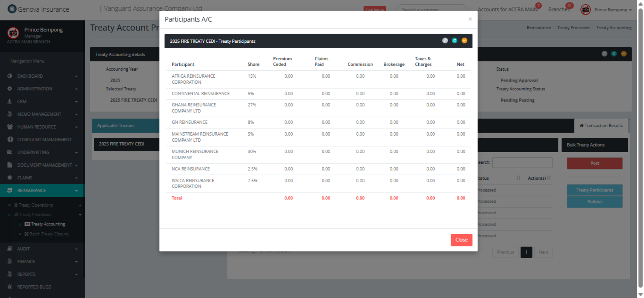Expand the Underwriting menu arrow
This screenshot has width=644, height=298.
[x=76, y=153]
